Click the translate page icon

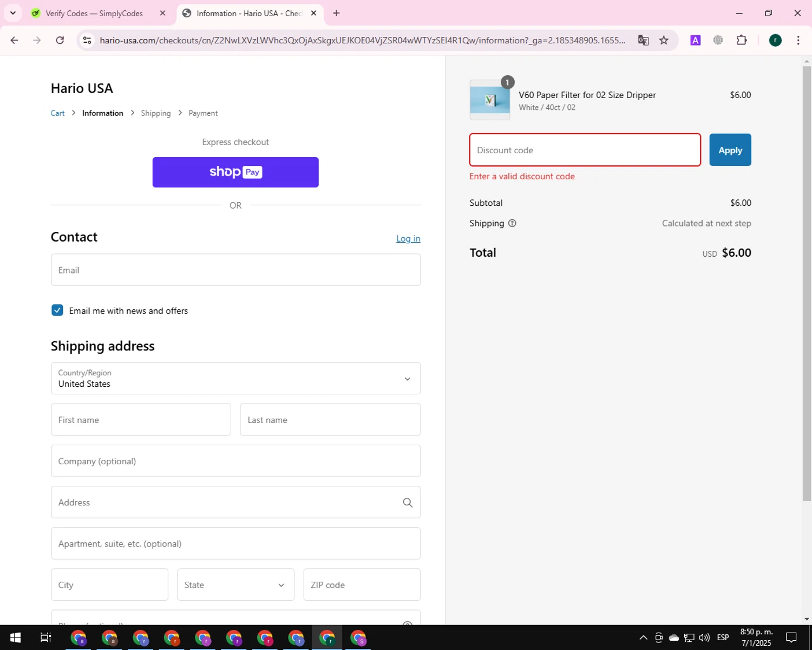(x=643, y=40)
